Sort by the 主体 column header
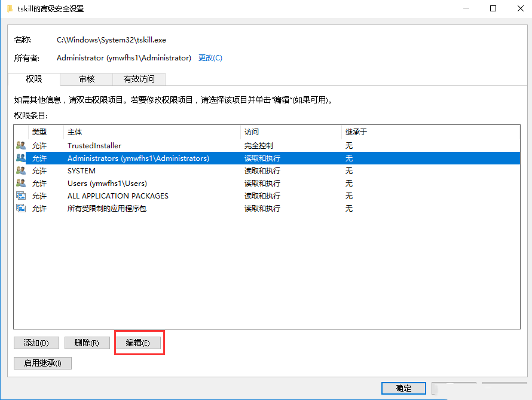The width and height of the screenshot is (532, 400). pos(152,132)
